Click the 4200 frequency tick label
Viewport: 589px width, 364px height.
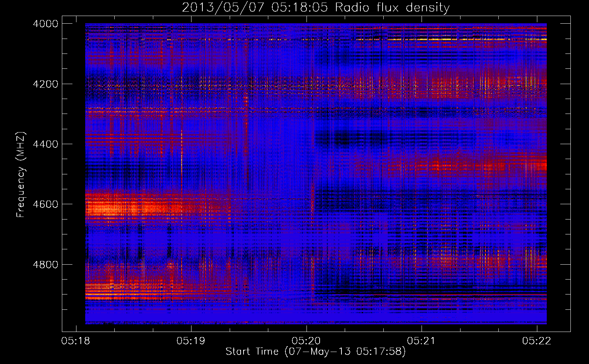coord(46,84)
